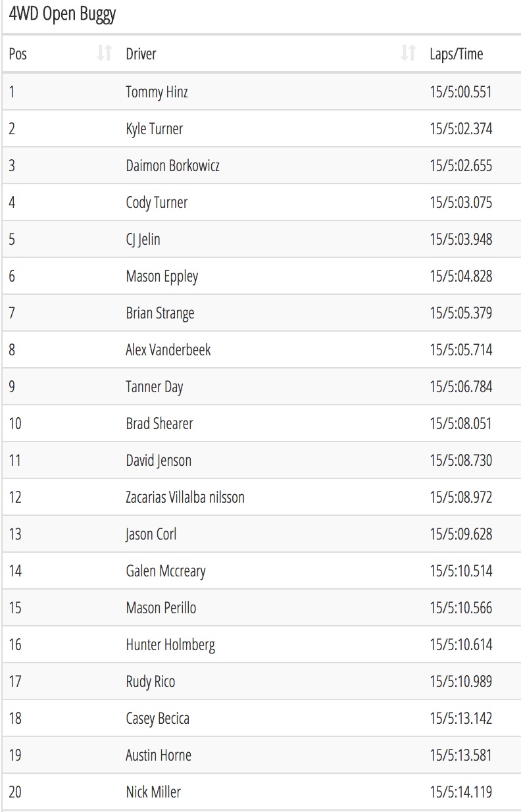Select Kyle Turner driver name
Screen dimensions: 521x812
(x=154, y=129)
